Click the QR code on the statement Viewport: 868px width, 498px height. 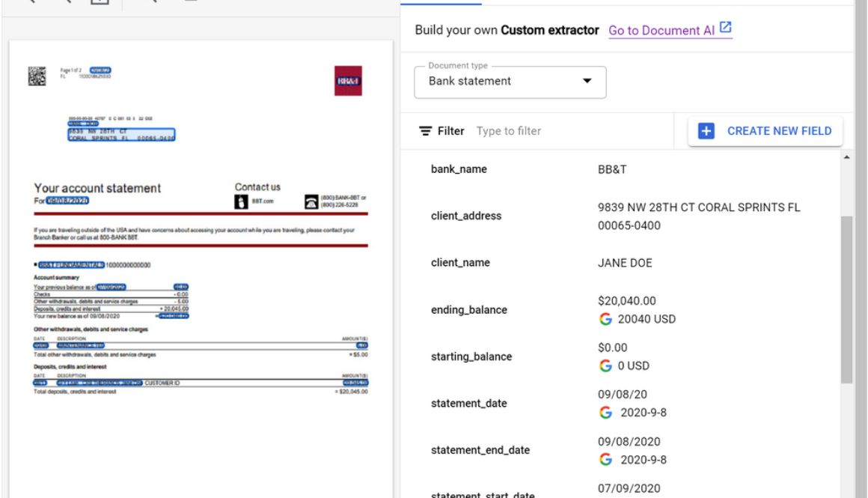[37, 76]
